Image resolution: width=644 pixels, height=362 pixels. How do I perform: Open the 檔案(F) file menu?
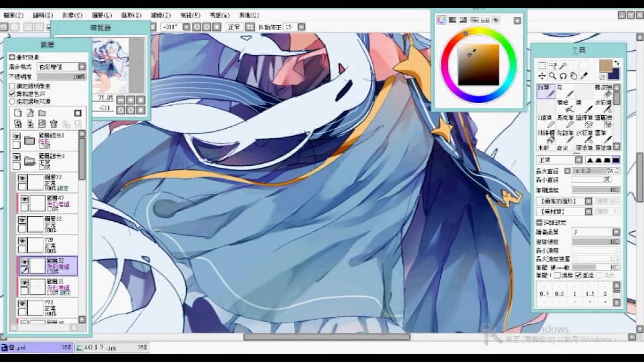pyautogui.click(x=13, y=15)
